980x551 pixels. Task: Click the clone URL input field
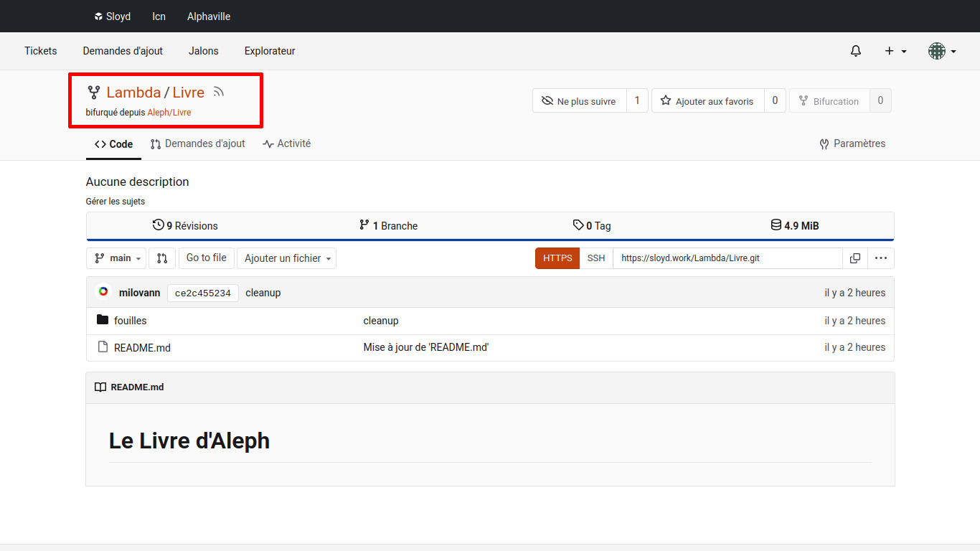[x=727, y=258]
